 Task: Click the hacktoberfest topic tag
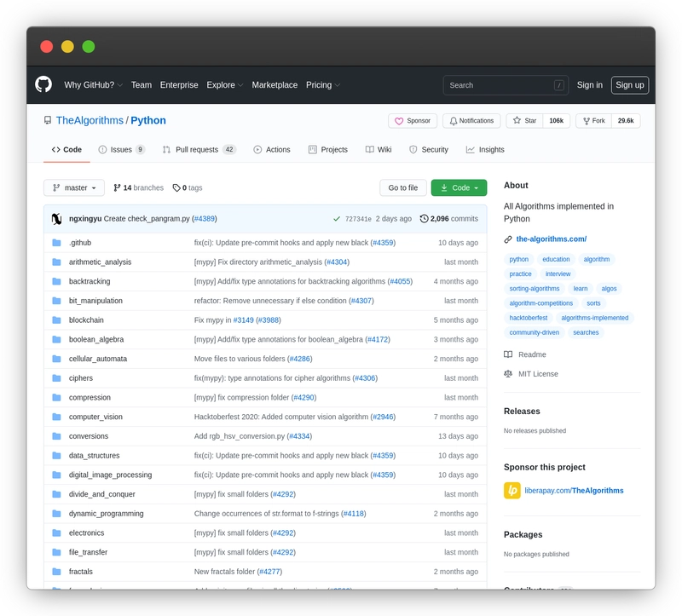[x=528, y=318]
